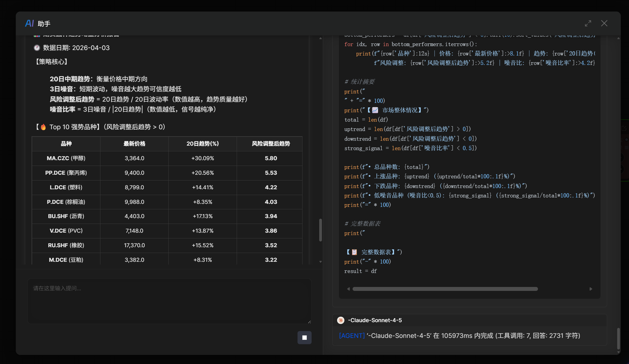Select the MA.CZC (甲醇) table row

coord(66,158)
